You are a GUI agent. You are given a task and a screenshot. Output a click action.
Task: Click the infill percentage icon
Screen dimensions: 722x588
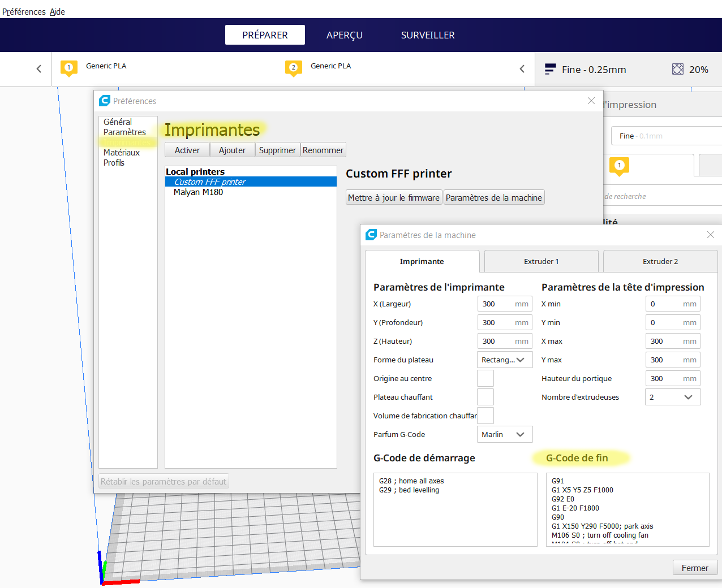pyautogui.click(x=677, y=70)
